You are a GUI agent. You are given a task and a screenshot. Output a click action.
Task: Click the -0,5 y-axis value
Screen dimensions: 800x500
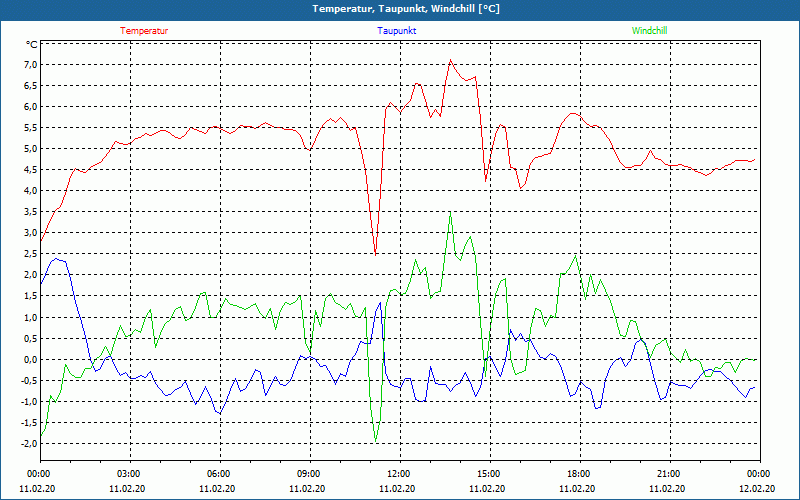[29, 381]
